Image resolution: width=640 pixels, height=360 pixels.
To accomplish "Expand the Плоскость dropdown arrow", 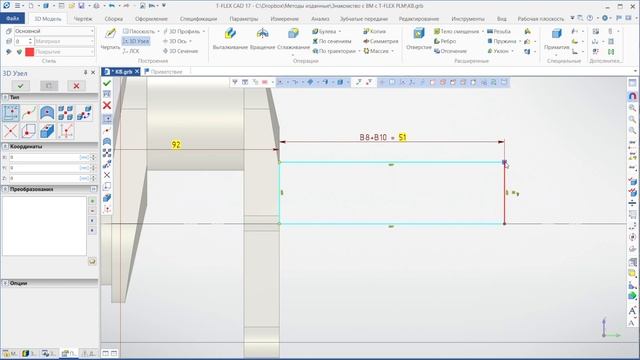I will (158, 31).
